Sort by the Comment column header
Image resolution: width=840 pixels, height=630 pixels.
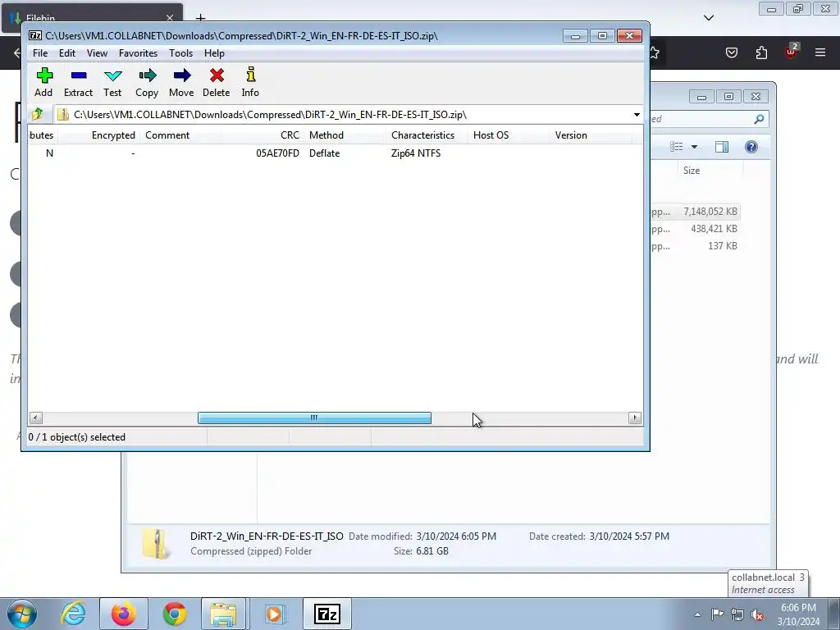[x=180, y=135]
